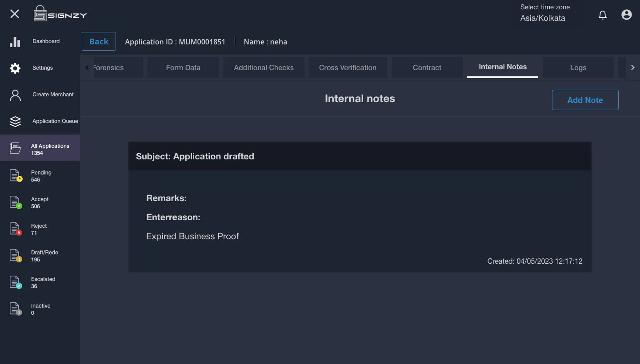Screen dimensions: 640x364
Task: Show Reject applications list
Action: 40,229
